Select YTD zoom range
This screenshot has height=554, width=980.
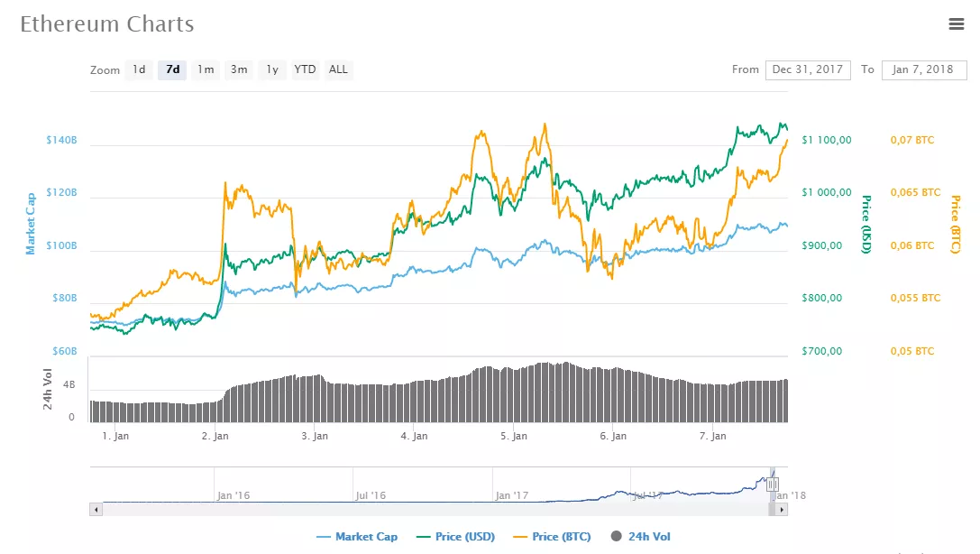click(x=306, y=69)
